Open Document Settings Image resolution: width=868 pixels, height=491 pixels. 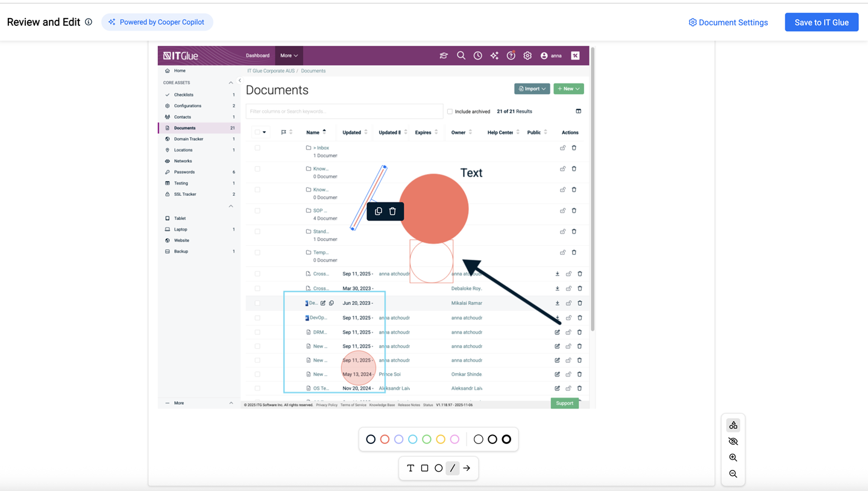(728, 22)
